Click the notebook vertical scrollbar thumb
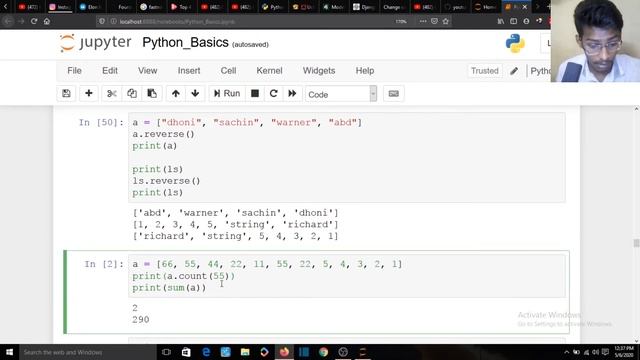Screen dimensions: 640x360 [x=636, y=243]
